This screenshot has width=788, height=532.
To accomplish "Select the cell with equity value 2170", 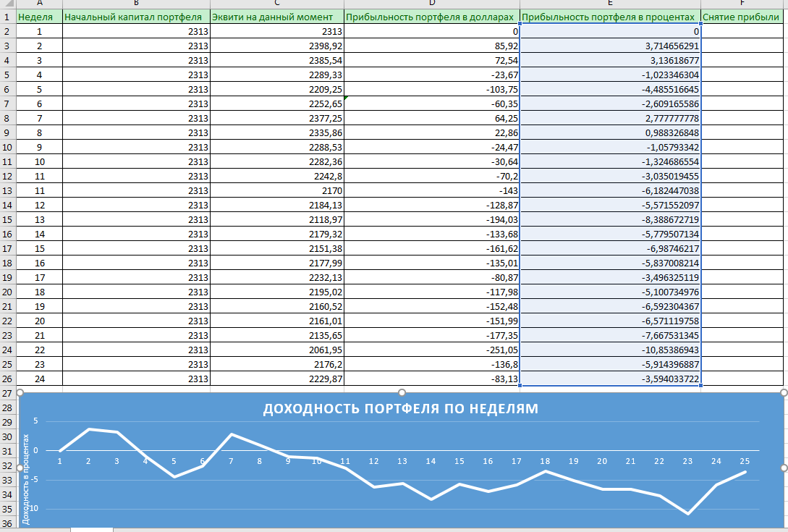I will tap(276, 190).
